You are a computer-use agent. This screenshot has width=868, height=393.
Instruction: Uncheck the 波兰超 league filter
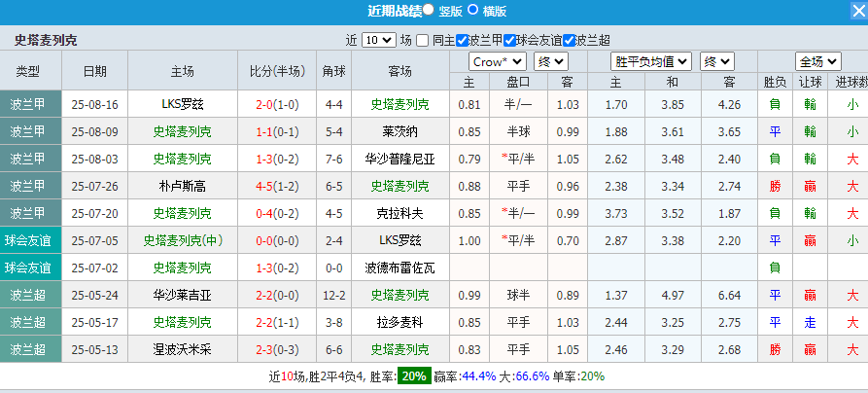tap(570, 40)
